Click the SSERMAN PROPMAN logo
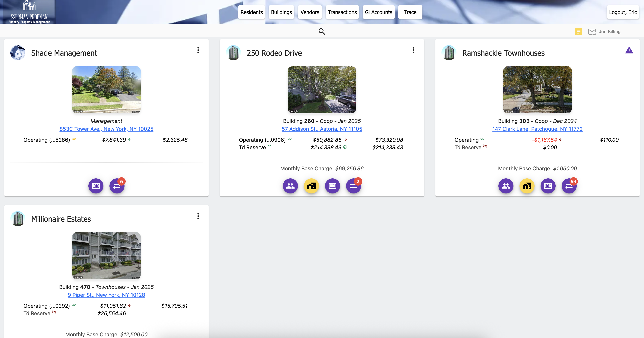644x338 pixels. coord(29,12)
